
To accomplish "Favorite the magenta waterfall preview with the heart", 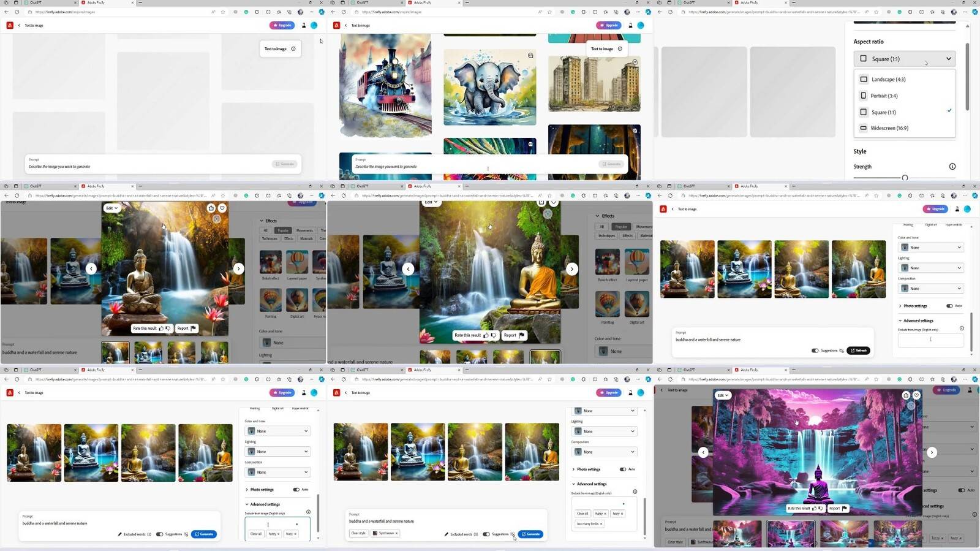I will tap(917, 395).
